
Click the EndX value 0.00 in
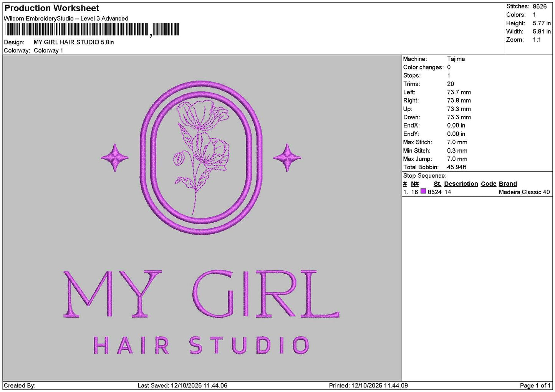coord(456,126)
